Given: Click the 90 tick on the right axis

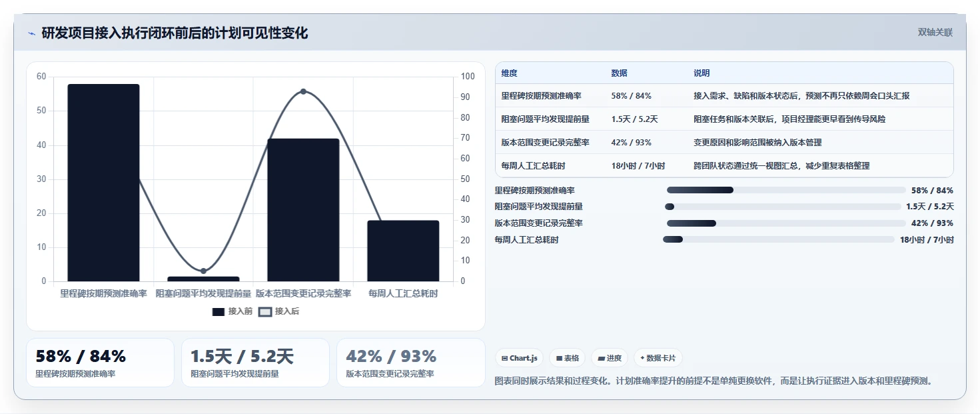Looking at the screenshot, I should (x=466, y=97).
